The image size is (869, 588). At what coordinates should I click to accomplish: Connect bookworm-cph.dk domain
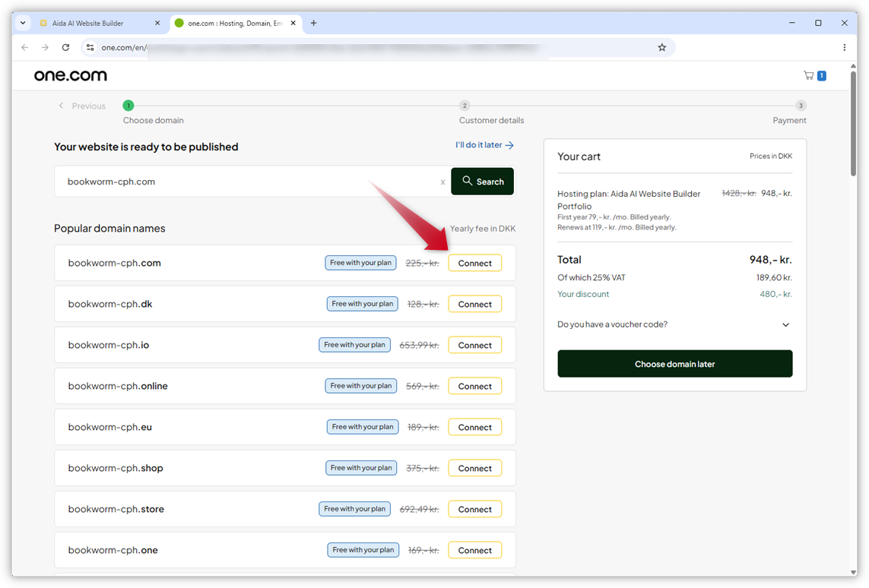click(x=475, y=304)
